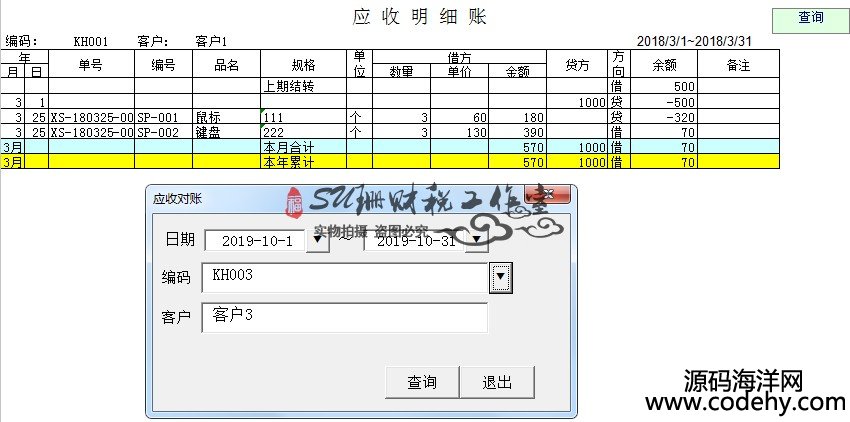Screen dimensions: 850x422
Task: Click the green 查询 button at top right
Action: [x=810, y=18]
